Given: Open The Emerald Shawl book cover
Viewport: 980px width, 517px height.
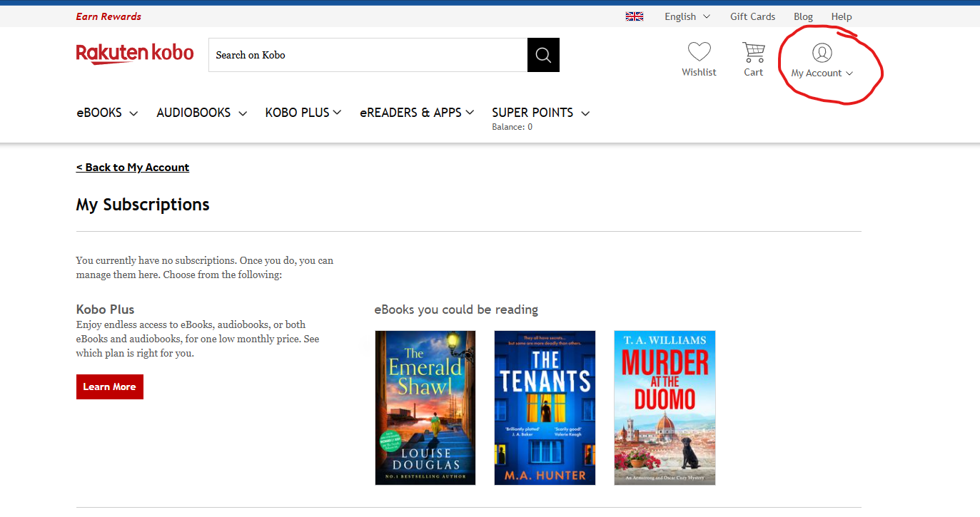Looking at the screenshot, I should pyautogui.click(x=425, y=407).
